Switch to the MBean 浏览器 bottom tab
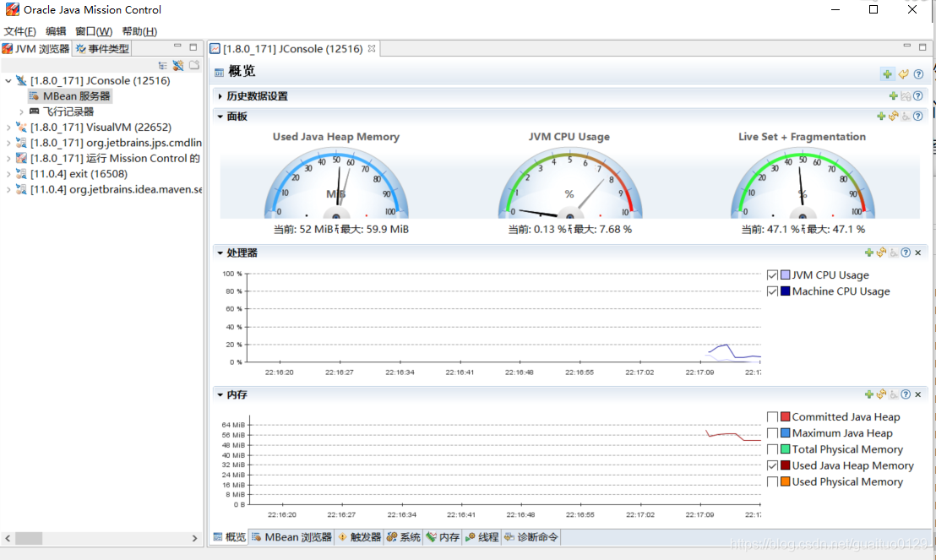 tap(292, 537)
